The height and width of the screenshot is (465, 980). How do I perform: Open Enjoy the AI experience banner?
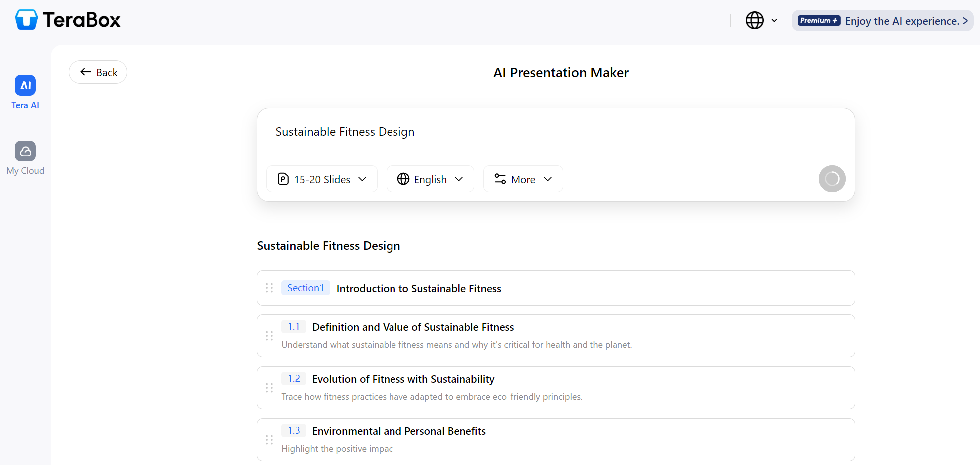(882, 21)
